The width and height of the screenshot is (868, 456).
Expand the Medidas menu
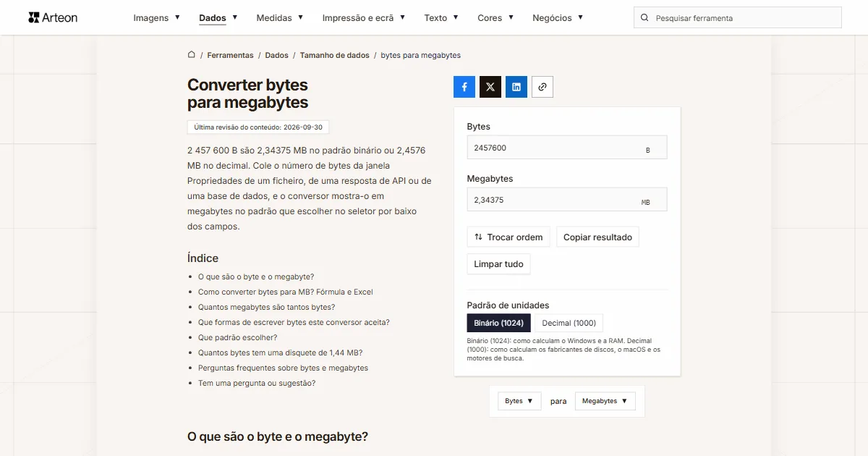click(280, 18)
